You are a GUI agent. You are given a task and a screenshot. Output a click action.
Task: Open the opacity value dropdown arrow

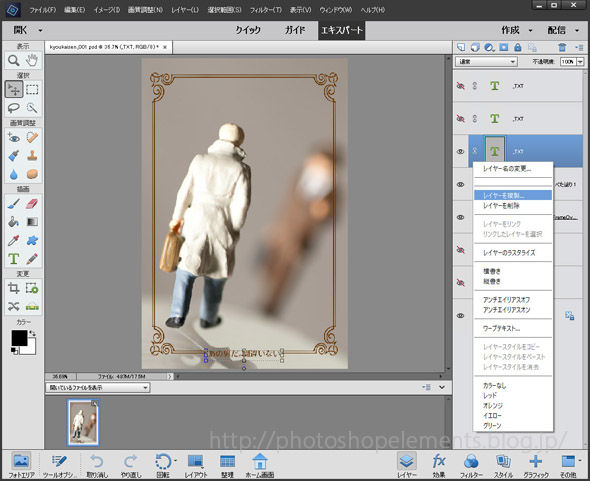coord(580,61)
